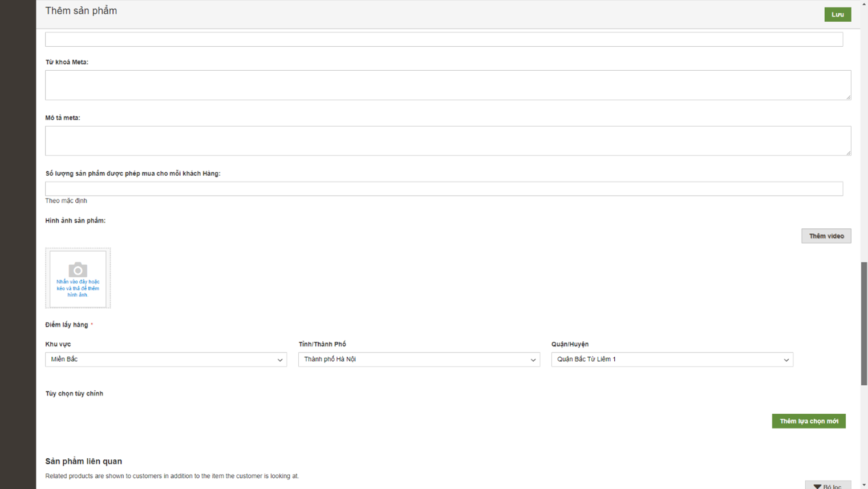
Task: Click resize handle of Từ khoá Meta box
Action: [x=848, y=97]
